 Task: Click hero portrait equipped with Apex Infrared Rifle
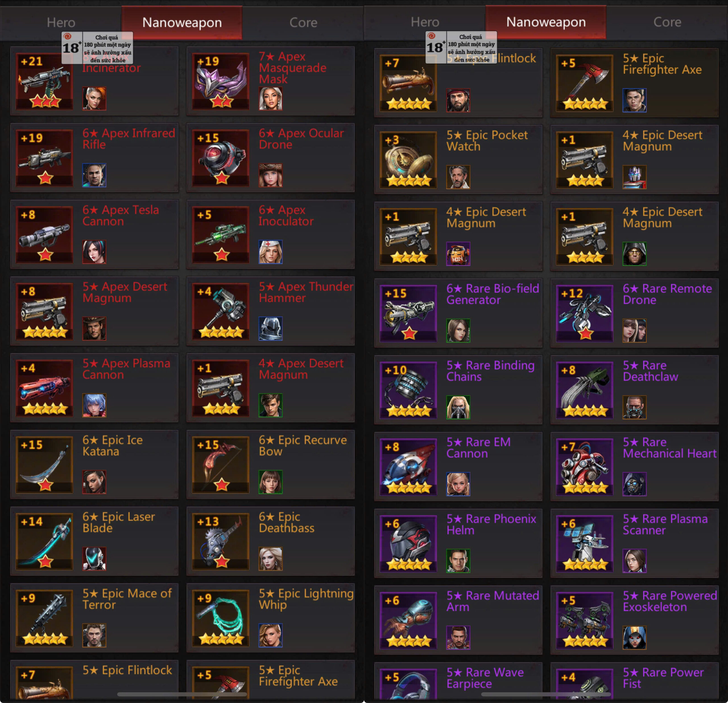[94, 175]
